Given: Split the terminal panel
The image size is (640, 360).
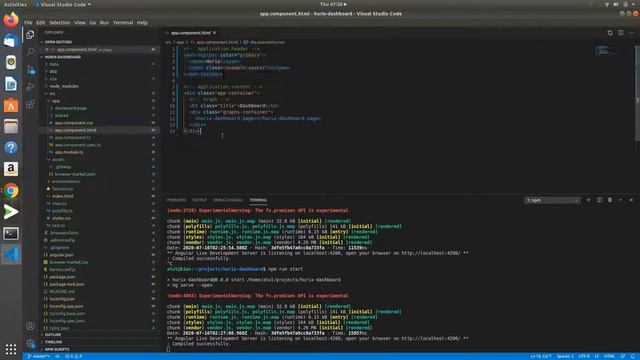Looking at the screenshot, I should pyautogui.click(x=599, y=200).
